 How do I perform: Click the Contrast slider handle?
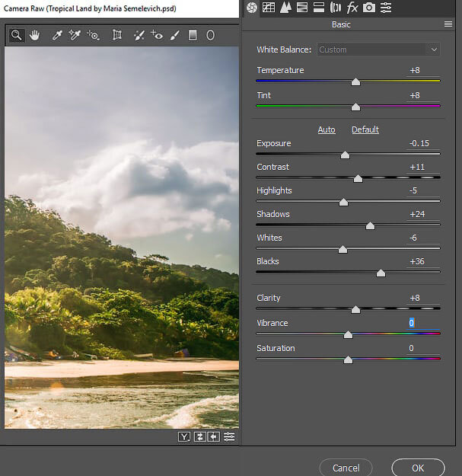click(x=358, y=179)
